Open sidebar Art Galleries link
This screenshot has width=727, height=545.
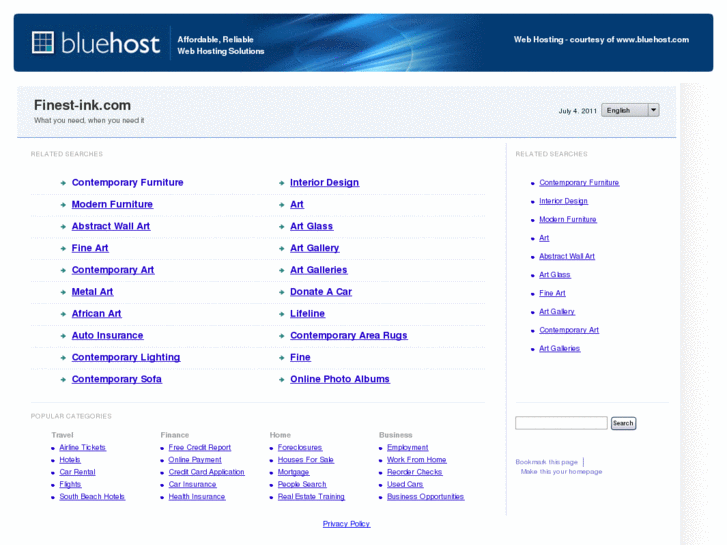(560, 348)
